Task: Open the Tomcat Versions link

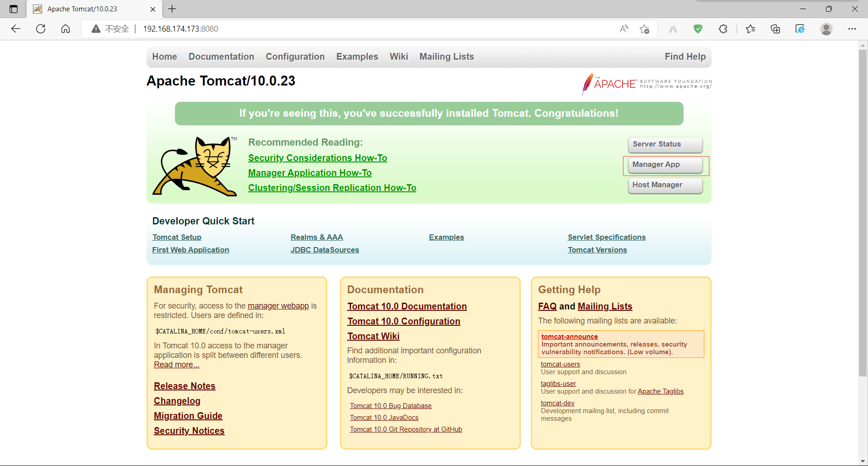Action: [597, 250]
